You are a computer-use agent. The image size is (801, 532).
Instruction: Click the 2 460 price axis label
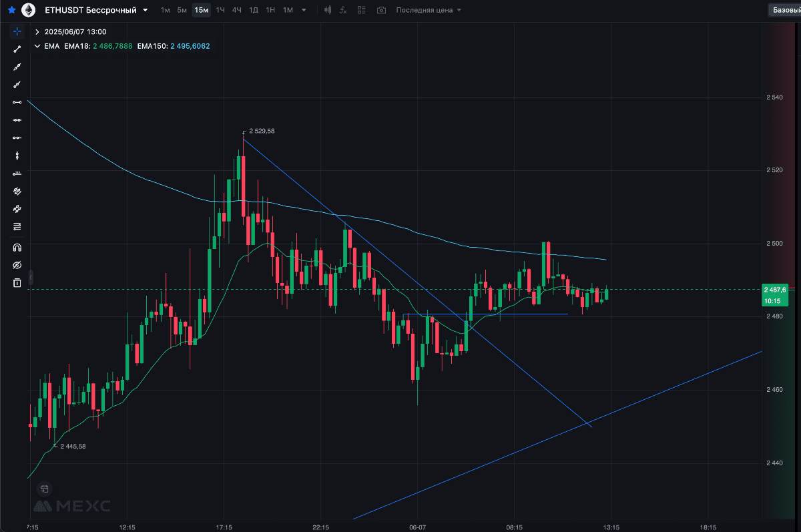[774, 389]
